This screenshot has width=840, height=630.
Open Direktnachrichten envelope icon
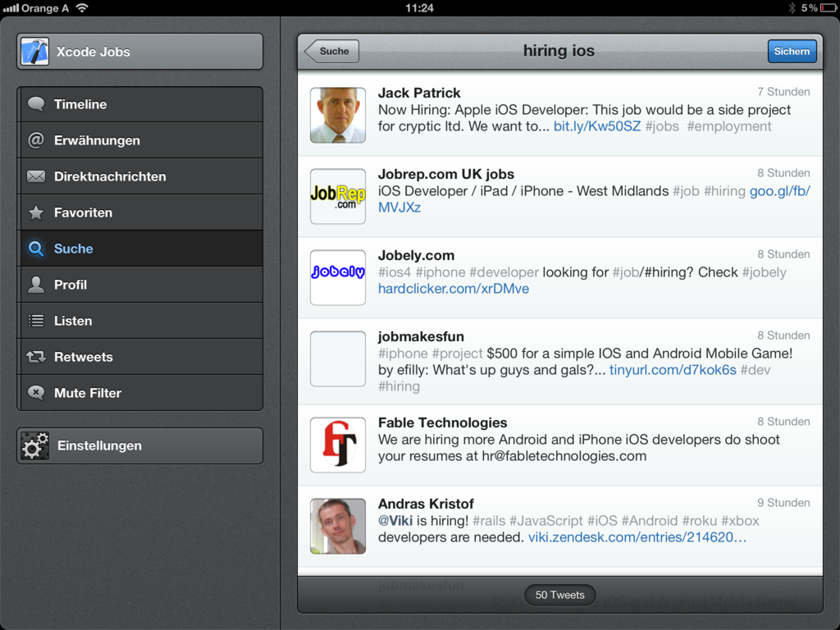tap(36, 176)
